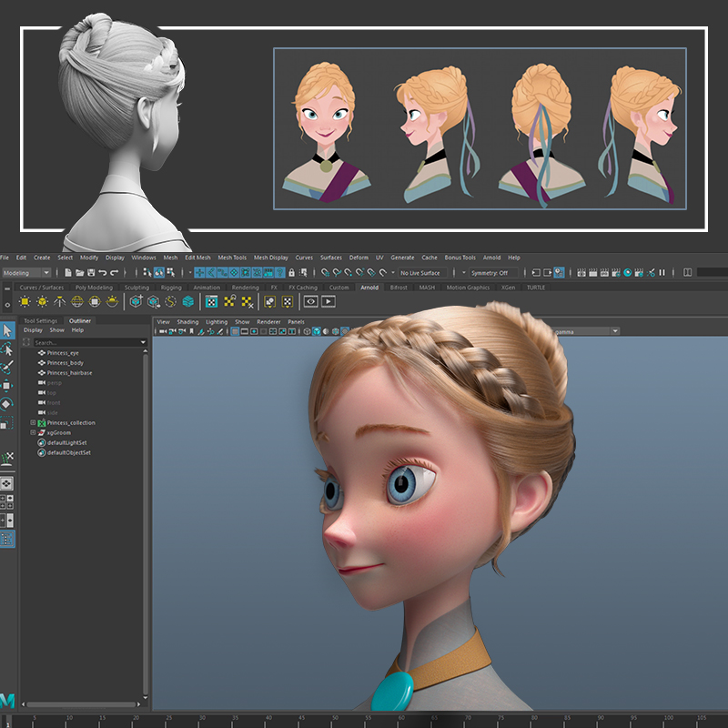Open the viewport Shading menu
The height and width of the screenshot is (728, 728).
[x=187, y=322]
